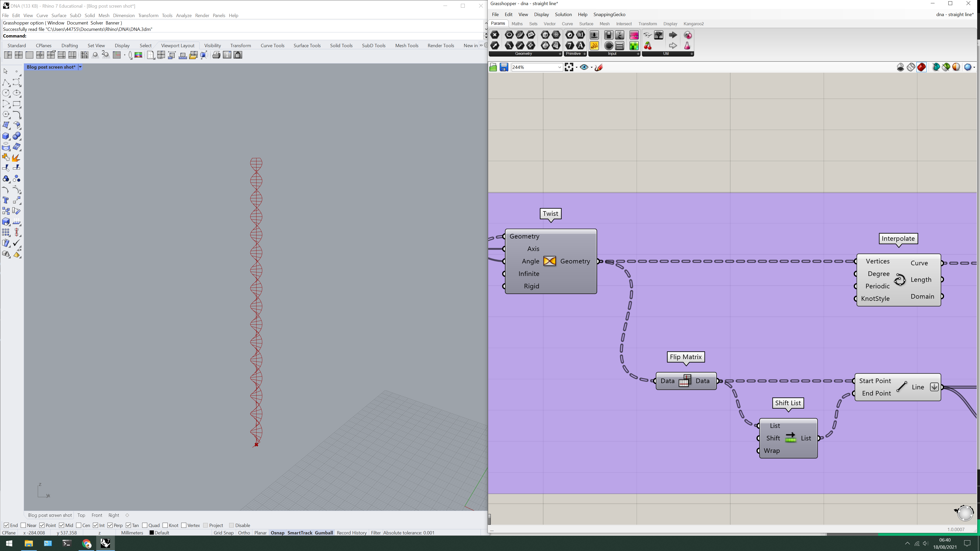Click the Gradient green checker icon

(634, 46)
